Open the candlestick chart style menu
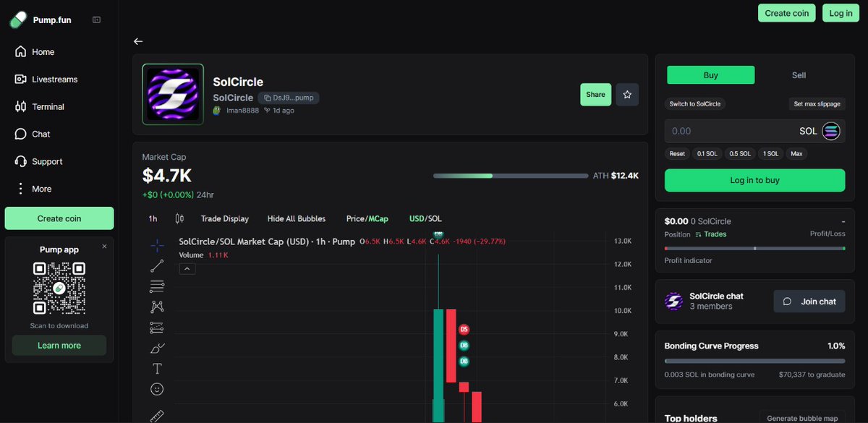The width and height of the screenshot is (868, 423). click(179, 218)
